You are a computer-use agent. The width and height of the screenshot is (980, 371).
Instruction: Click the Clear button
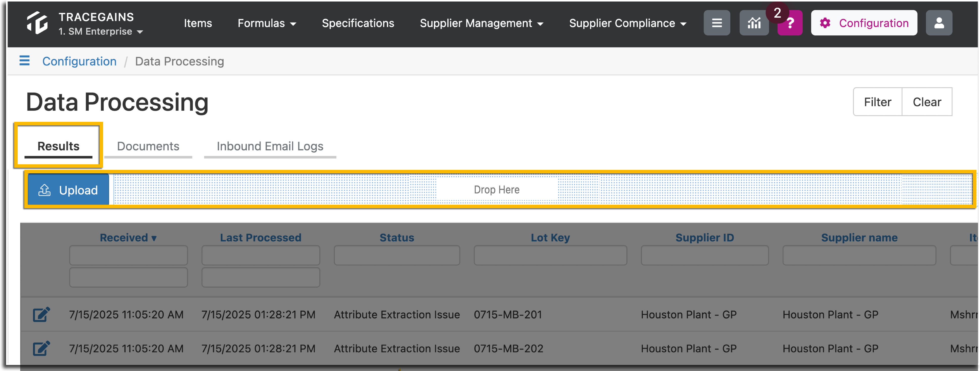927,102
